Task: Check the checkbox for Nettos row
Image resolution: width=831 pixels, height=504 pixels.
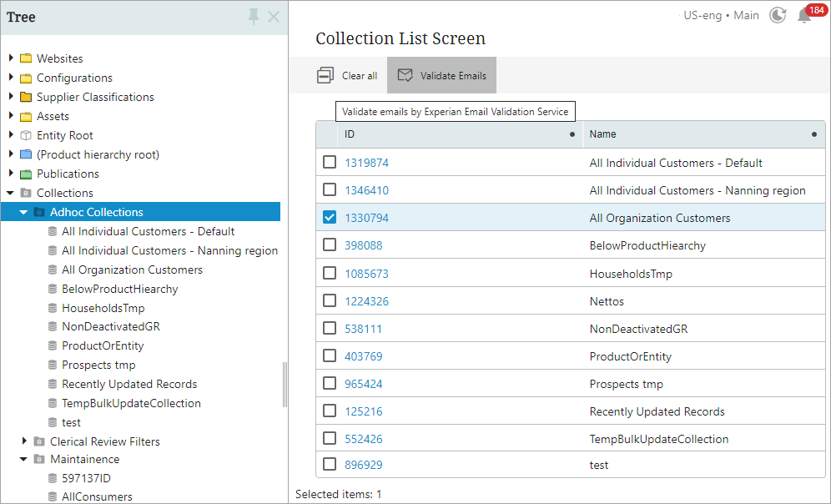Action: click(330, 300)
